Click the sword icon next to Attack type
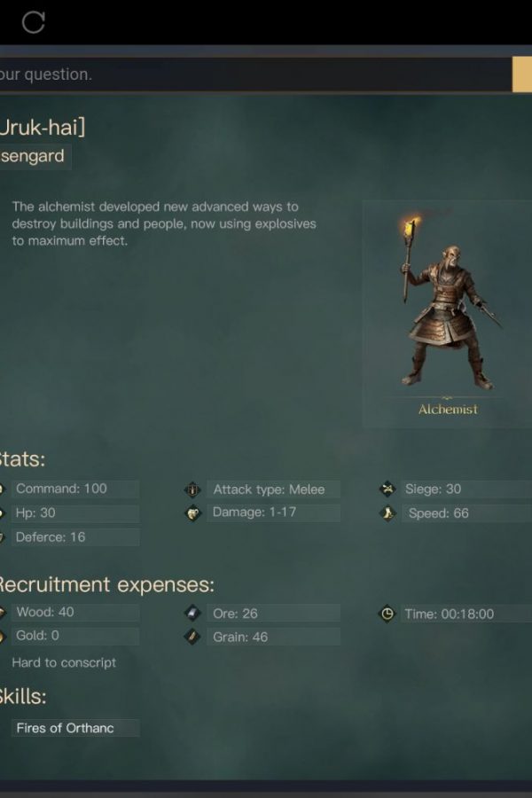Screen dimensions: 532x798 click(x=192, y=489)
